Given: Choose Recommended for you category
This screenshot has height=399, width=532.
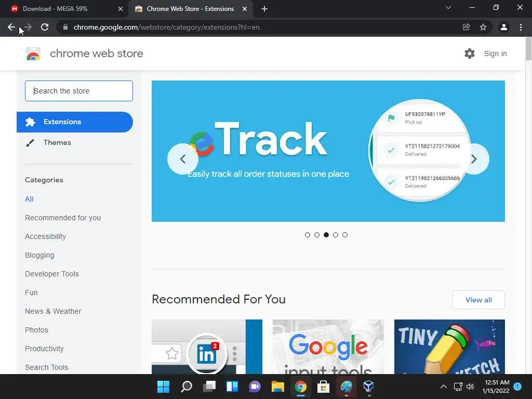Looking at the screenshot, I should pyautogui.click(x=63, y=218).
